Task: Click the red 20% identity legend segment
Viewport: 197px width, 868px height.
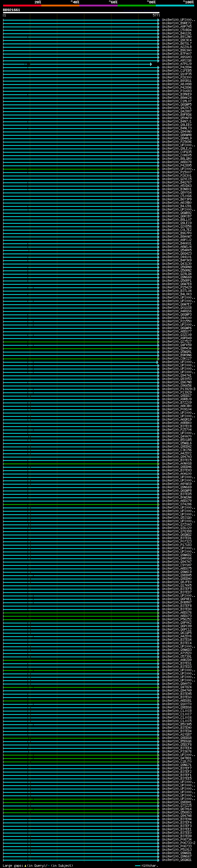Action: 22,6
